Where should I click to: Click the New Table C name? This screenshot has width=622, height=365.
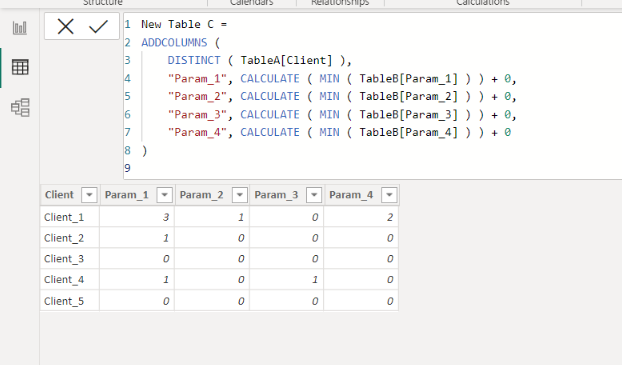click(177, 24)
